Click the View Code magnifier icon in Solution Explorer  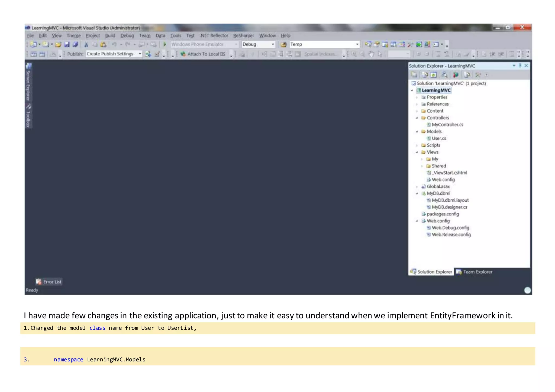[x=444, y=75]
